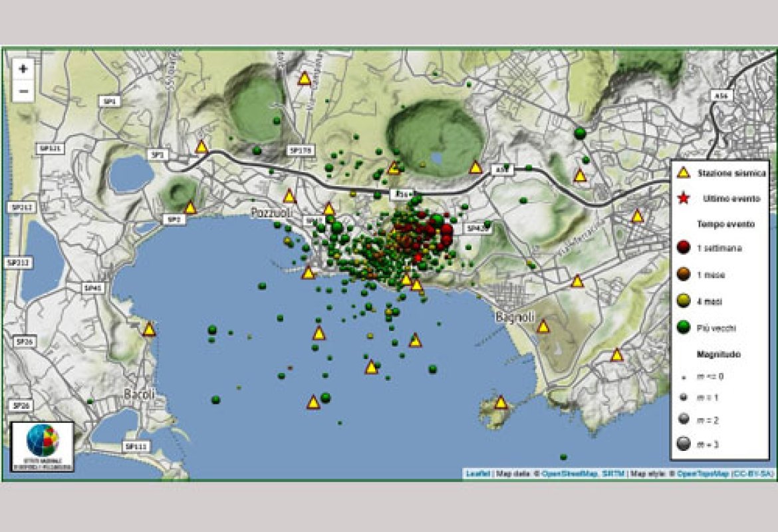This screenshot has height=532, width=778.
Task: Click the 'm = 2' magnitude legend sphere
Action: coord(684,420)
